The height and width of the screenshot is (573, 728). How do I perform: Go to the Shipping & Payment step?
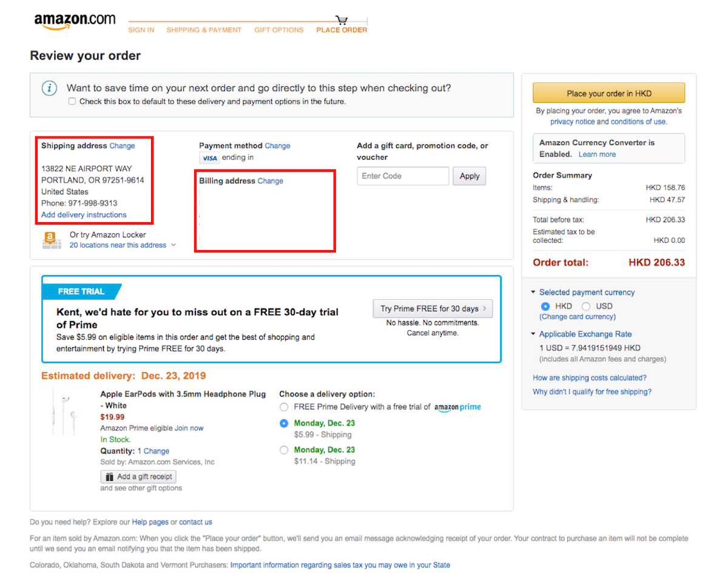point(204,30)
